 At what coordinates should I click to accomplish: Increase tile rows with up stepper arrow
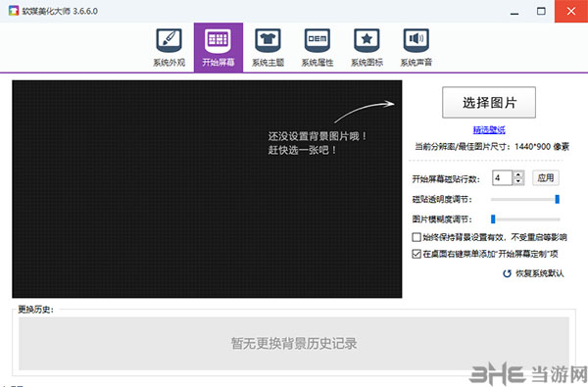pyautogui.click(x=518, y=174)
